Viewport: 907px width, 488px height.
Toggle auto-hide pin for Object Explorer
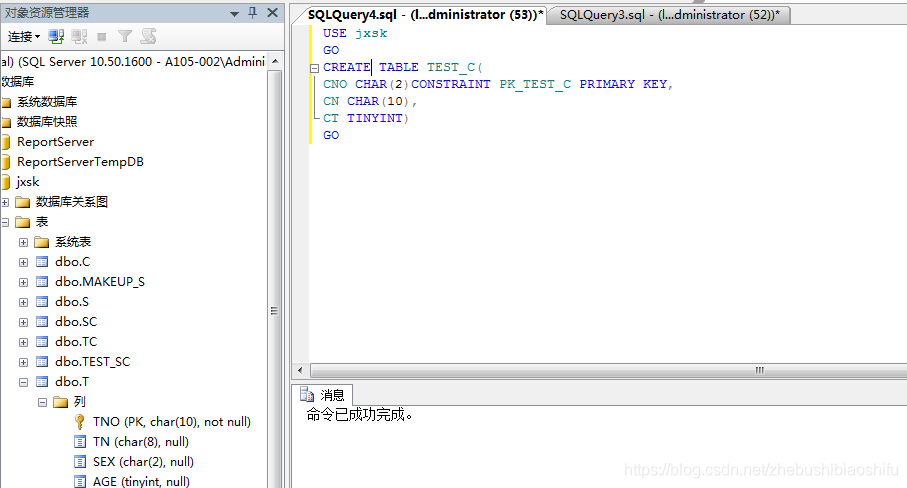coord(252,13)
